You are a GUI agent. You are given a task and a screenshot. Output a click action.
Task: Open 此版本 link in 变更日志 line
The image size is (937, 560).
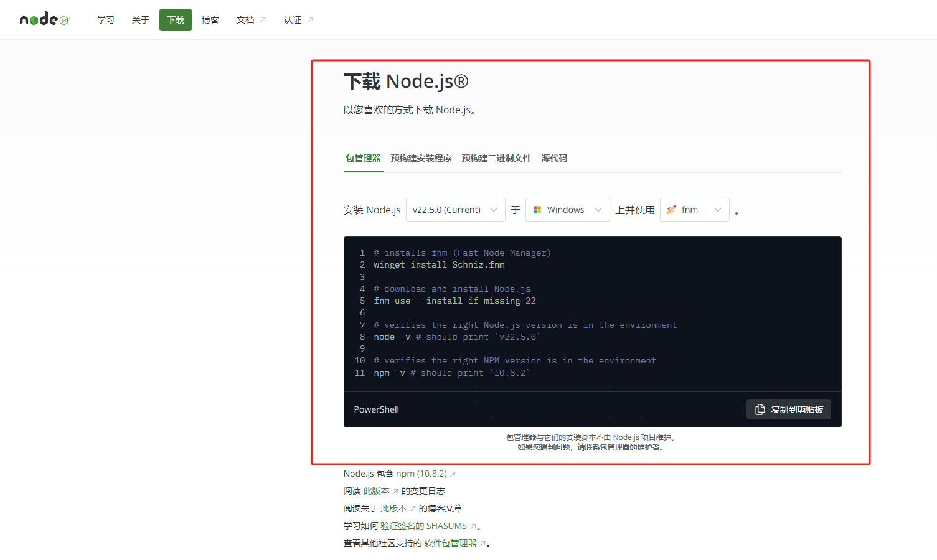380,491
